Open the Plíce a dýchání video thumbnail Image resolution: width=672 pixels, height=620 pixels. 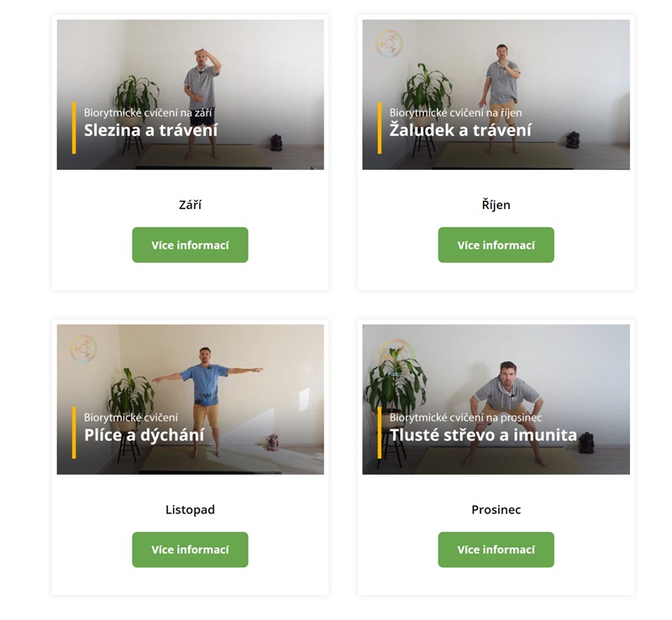[x=191, y=400]
